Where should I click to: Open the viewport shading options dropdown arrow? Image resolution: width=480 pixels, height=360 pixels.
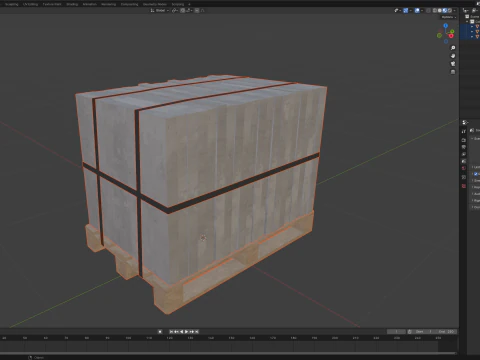(x=454, y=10)
